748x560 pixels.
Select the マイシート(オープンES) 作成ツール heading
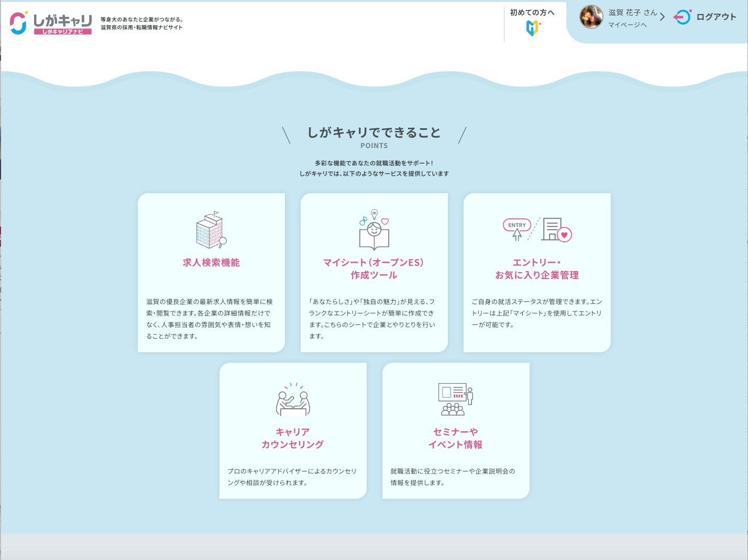[x=374, y=269]
